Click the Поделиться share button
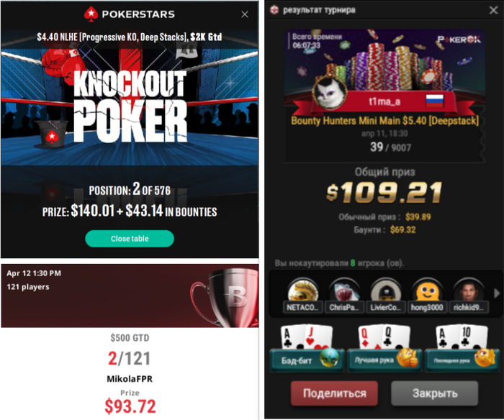The height and width of the screenshot is (420, 504). (334, 393)
